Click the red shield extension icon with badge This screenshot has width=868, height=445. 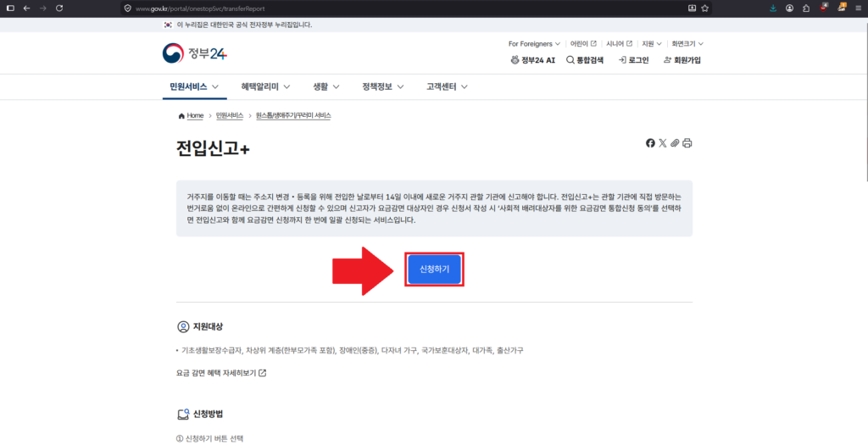point(824,8)
